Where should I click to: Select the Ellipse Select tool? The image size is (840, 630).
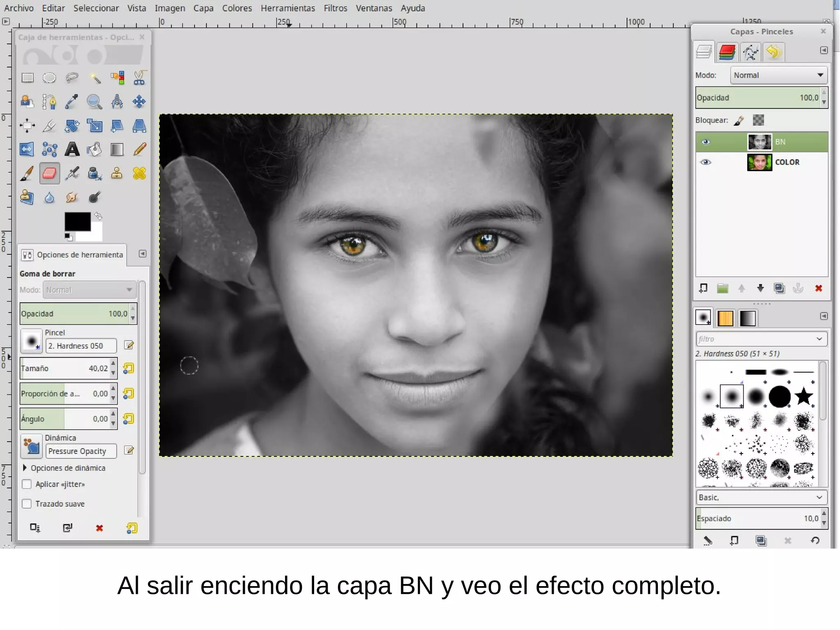[x=50, y=78]
